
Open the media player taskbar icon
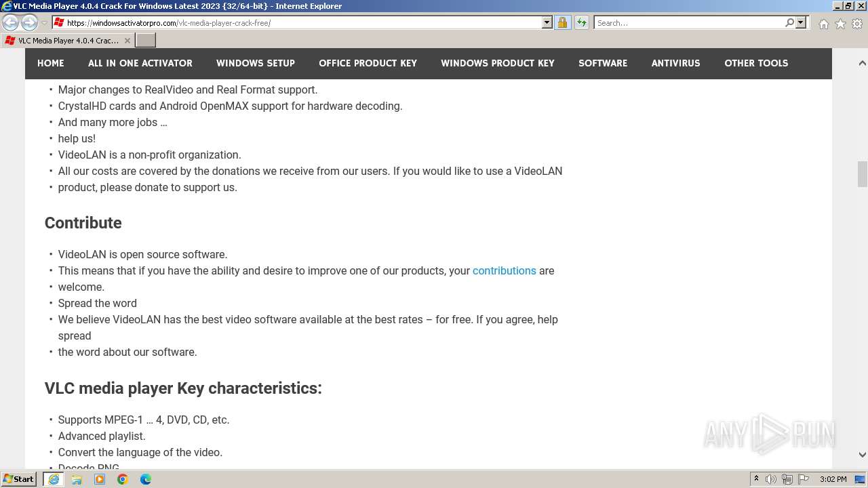(100, 479)
